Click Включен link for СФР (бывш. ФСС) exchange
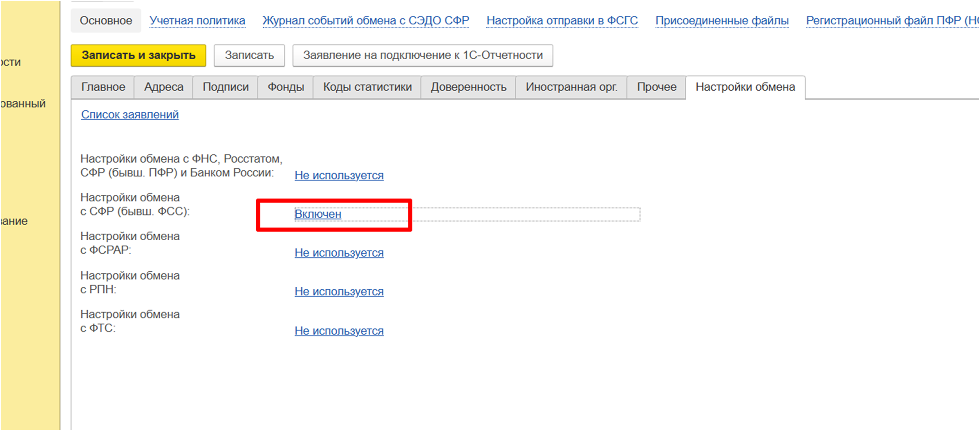Screen dimensions: 980x431 pos(318,214)
